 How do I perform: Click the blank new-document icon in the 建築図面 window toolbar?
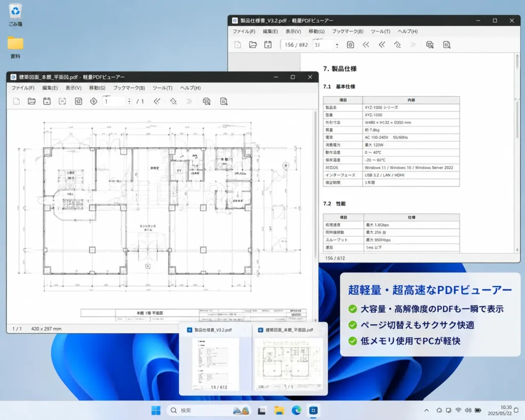pyautogui.click(x=16, y=101)
